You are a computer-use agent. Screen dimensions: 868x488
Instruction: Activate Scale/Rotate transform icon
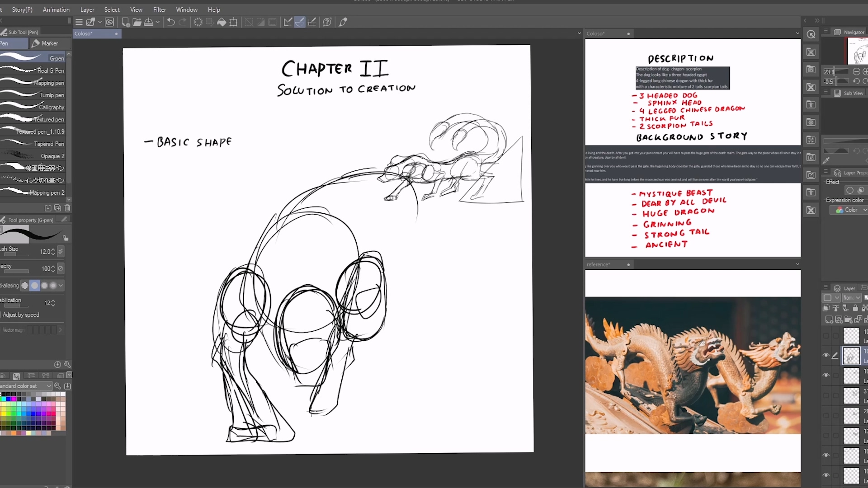click(233, 22)
